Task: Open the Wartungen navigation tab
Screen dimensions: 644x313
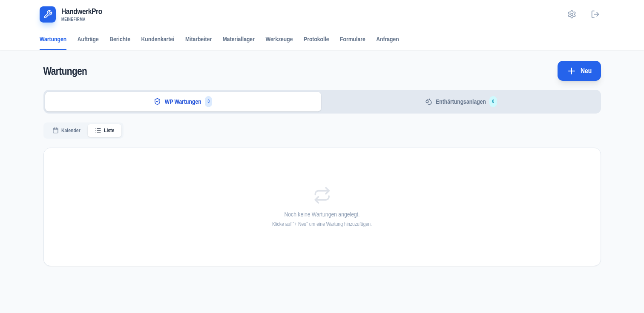Action: [x=53, y=39]
